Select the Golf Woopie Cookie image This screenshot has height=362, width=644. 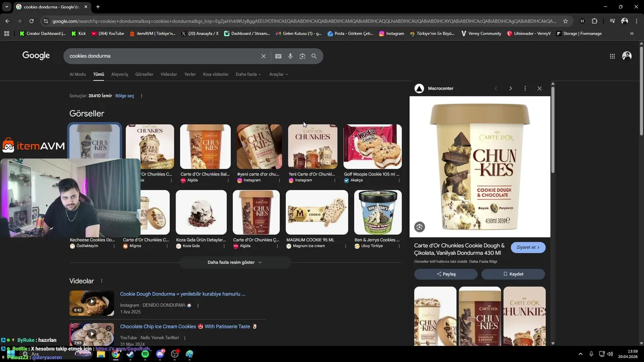click(x=373, y=146)
